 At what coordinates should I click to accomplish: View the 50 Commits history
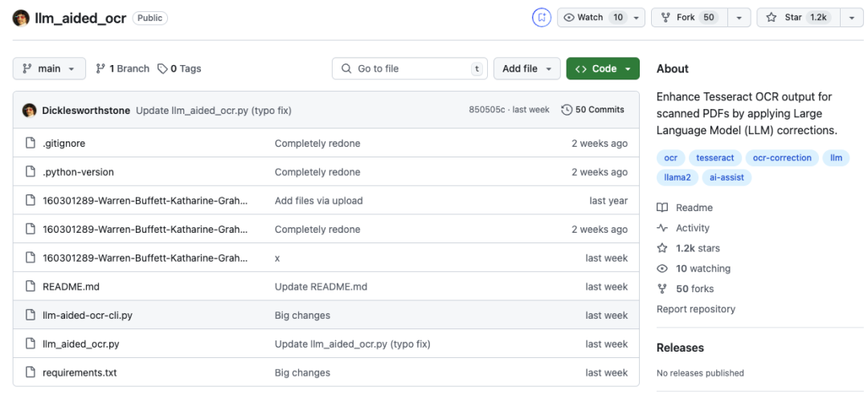click(593, 110)
